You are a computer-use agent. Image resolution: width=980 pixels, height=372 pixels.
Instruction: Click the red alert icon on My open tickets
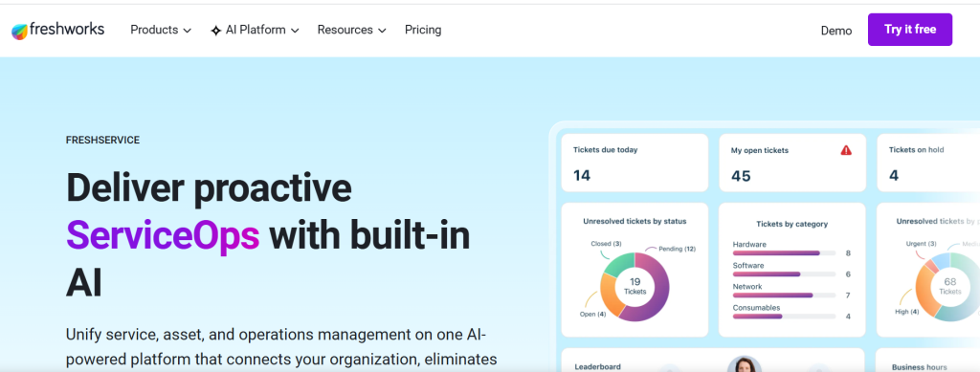pyautogui.click(x=846, y=150)
